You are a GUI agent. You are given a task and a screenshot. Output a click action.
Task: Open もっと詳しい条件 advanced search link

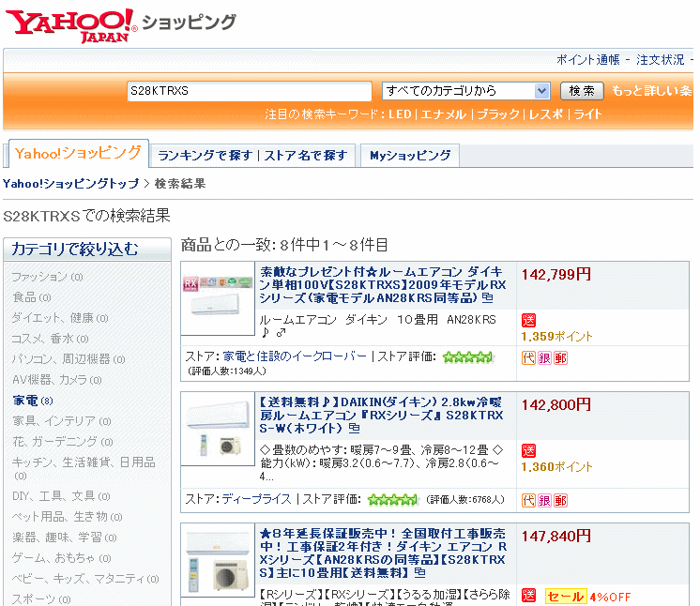[x=652, y=91]
